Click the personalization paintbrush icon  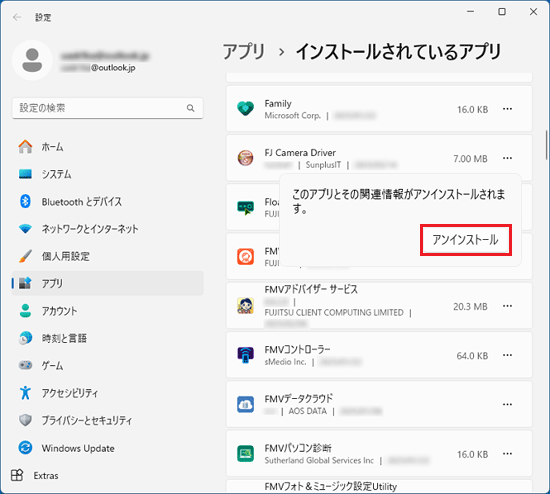pos(25,256)
